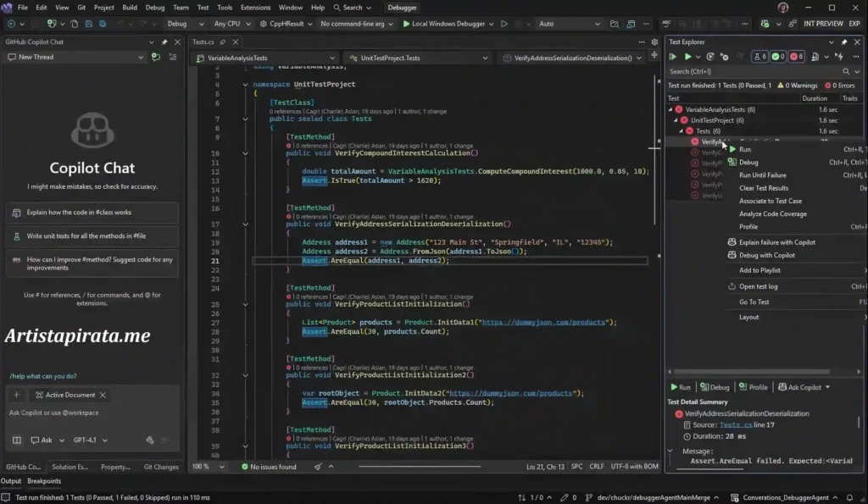Viewport: 868px width, 504px height.
Task: Open Git Changes from the bottom status bar
Action: coord(161,467)
